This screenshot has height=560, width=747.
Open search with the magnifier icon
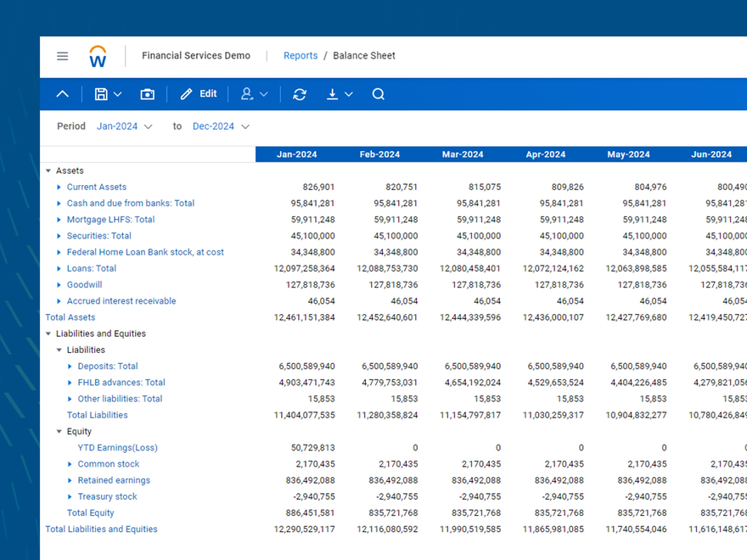point(378,93)
